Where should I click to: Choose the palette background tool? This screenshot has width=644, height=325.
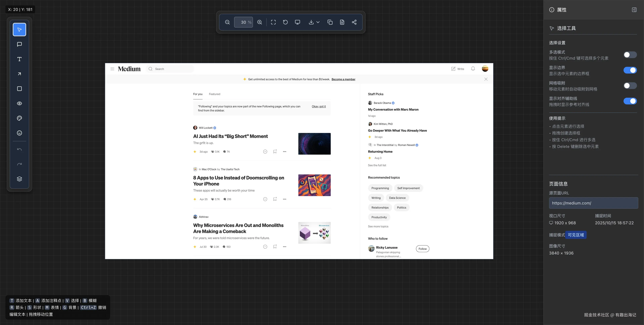tap(19, 118)
